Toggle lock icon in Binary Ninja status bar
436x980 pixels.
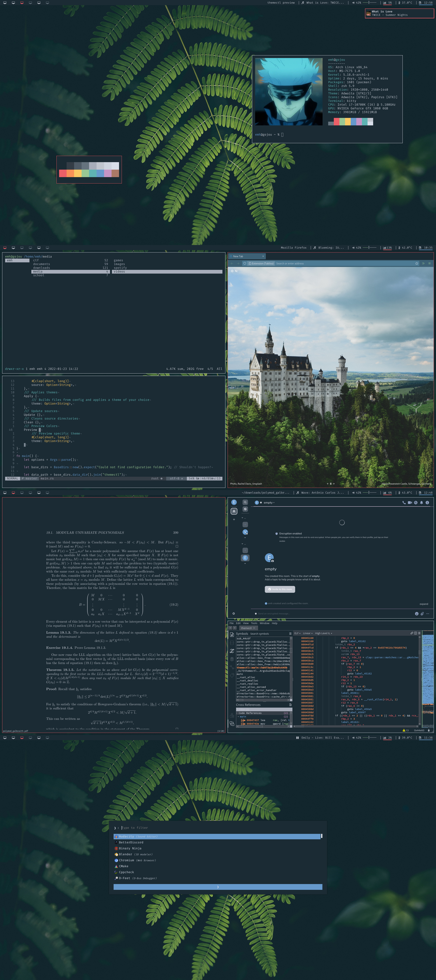pyautogui.click(x=429, y=730)
